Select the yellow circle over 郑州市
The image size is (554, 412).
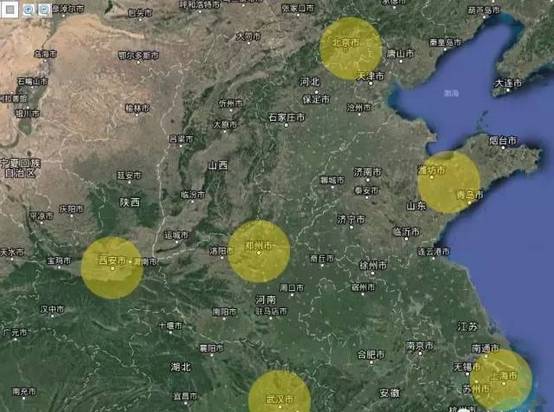(259, 252)
